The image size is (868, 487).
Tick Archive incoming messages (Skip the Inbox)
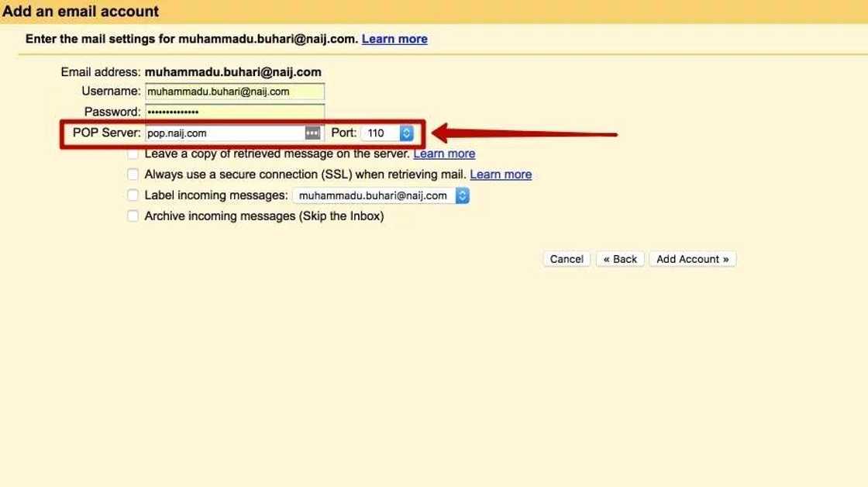coord(133,216)
